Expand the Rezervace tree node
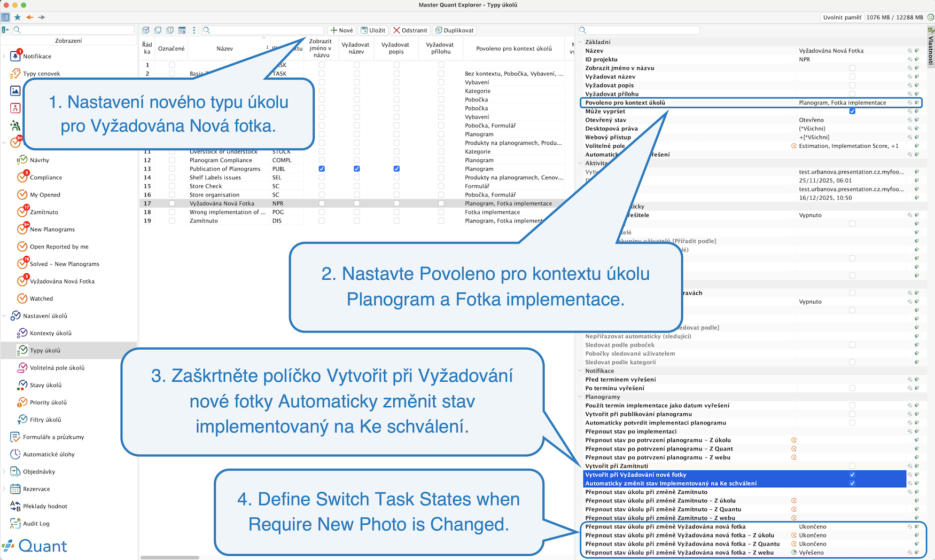935x560 pixels. pyautogui.click(x=4, y=489)
